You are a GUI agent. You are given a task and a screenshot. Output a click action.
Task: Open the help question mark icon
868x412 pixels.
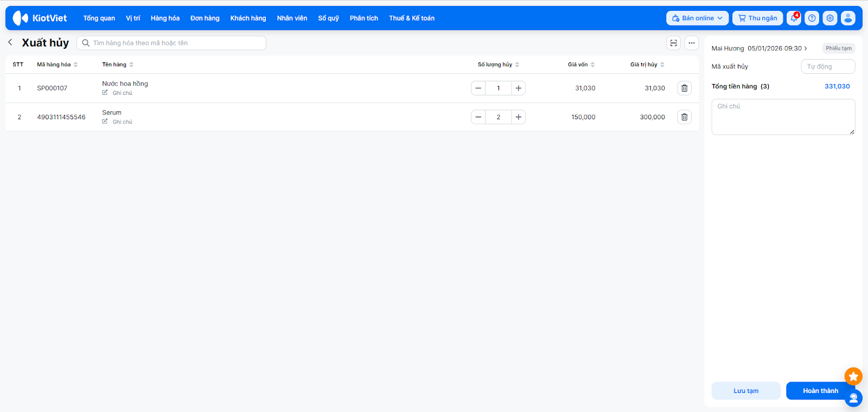pos(812,18)
